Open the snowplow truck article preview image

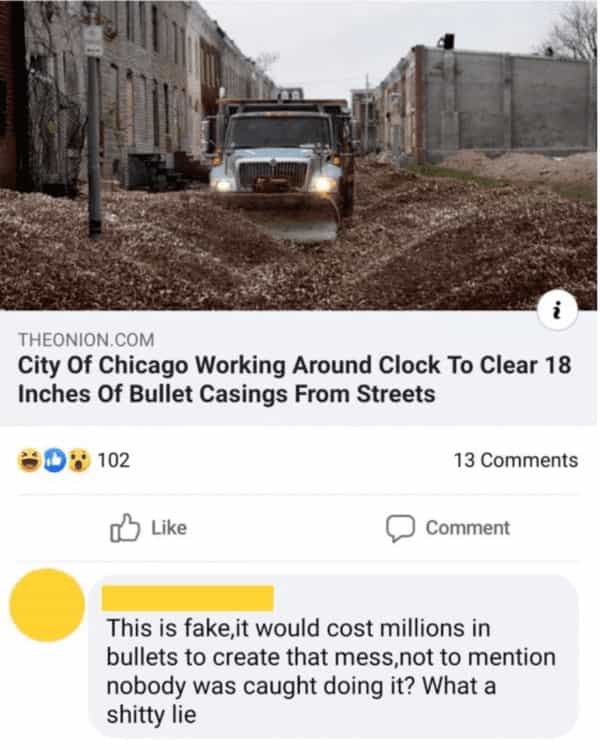[298, 155]
